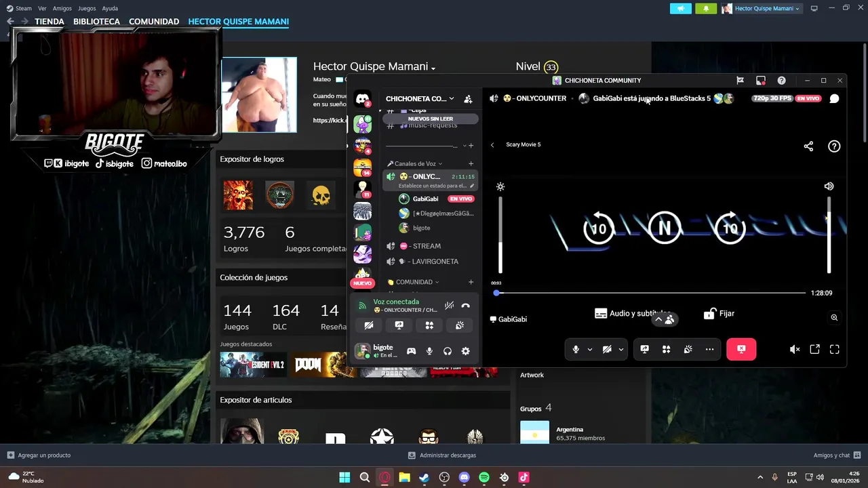Open more options ellipsis in call bar
Viewport: 868px width, 488px height.
pyautogui.click(x=709, y=349)
